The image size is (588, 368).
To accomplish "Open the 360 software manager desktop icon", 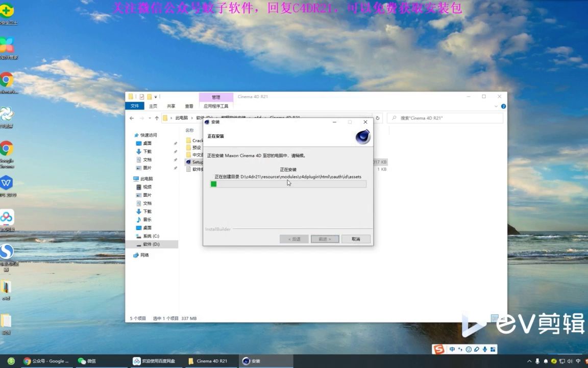I will 8,48.
